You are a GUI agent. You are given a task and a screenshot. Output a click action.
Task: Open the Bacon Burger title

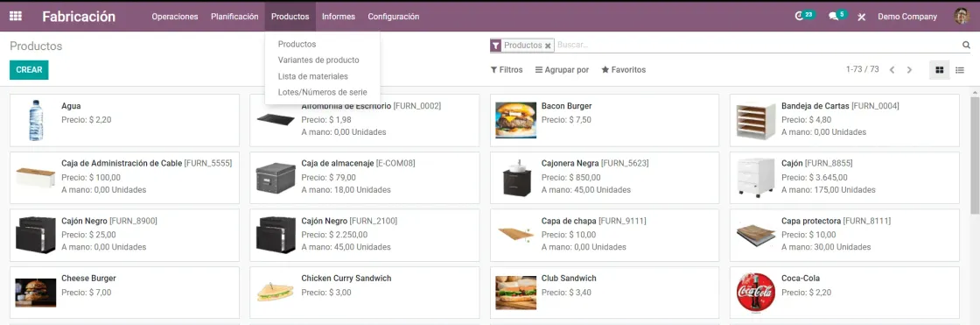click(566, 106)
